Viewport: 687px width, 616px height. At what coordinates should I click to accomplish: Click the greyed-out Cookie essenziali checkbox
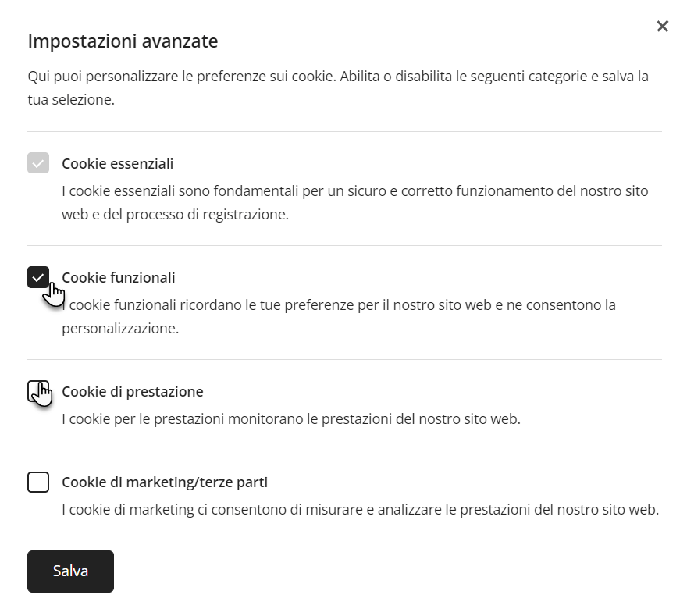[38, 163]
